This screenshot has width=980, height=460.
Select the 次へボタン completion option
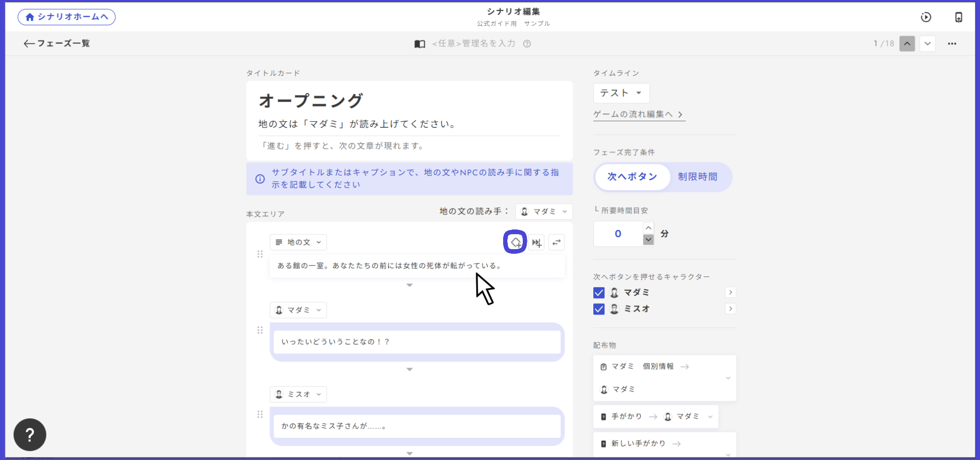pos(632,177)
